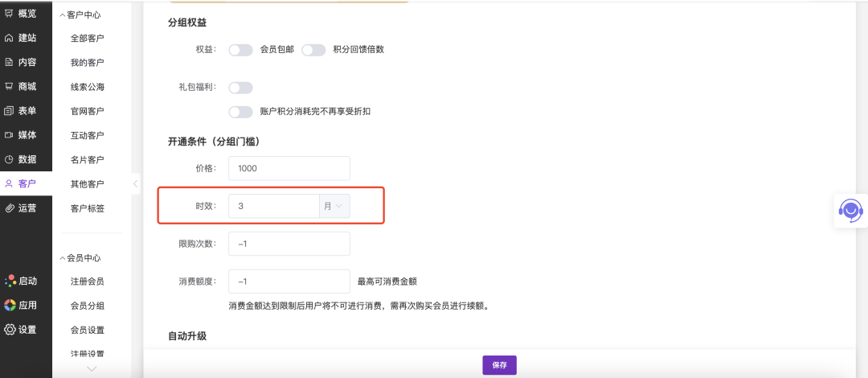868x378 pixels.
Task: Open the 概览 overview icon
Action: 9,14
